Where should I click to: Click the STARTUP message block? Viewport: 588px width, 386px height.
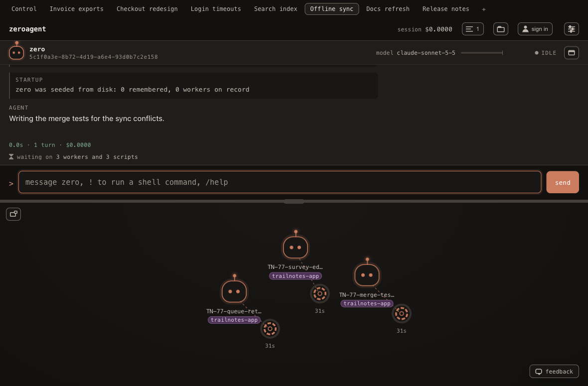point(193,85)
